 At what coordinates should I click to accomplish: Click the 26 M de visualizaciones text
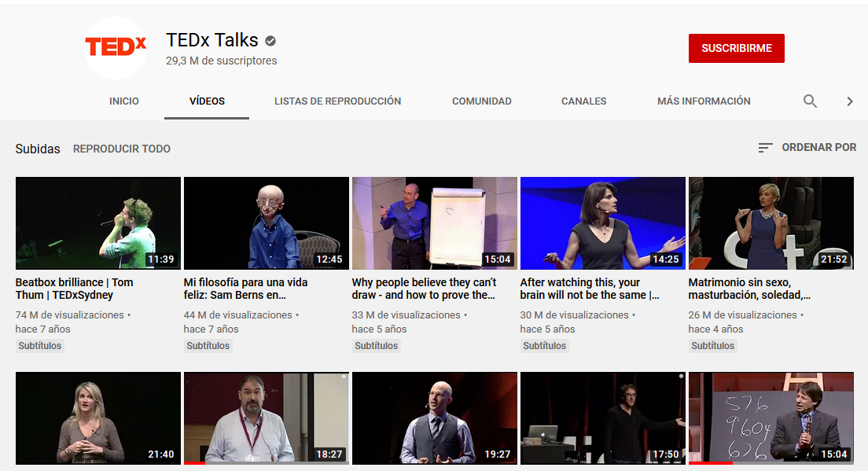(x=743, y=315)
